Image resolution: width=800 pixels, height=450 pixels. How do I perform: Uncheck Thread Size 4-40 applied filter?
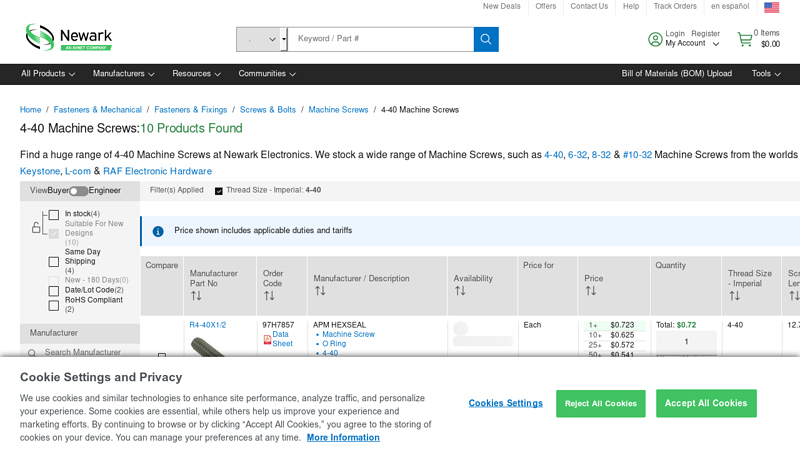point(218,191)
